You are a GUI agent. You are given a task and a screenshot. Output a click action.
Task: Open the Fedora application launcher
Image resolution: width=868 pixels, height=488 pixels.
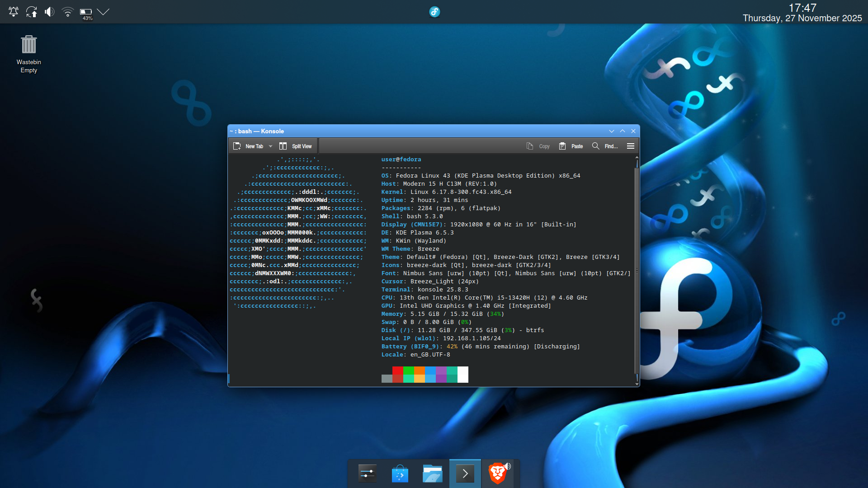434,12
